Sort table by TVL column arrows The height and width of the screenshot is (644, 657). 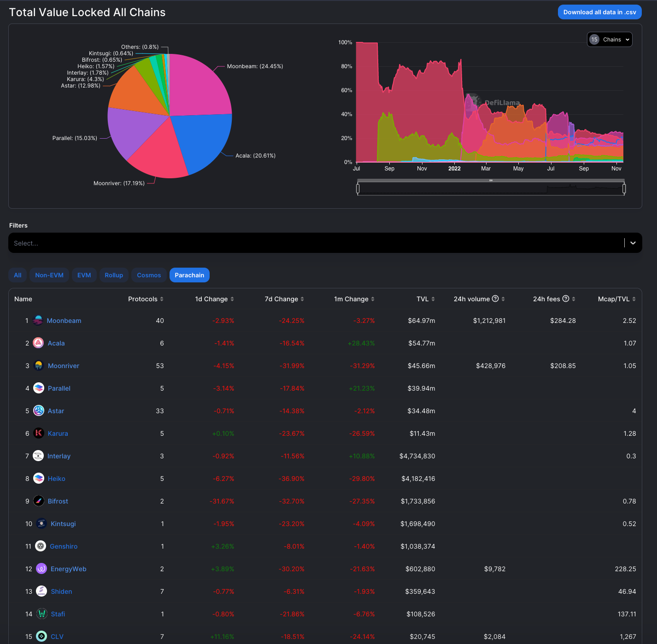433,299
